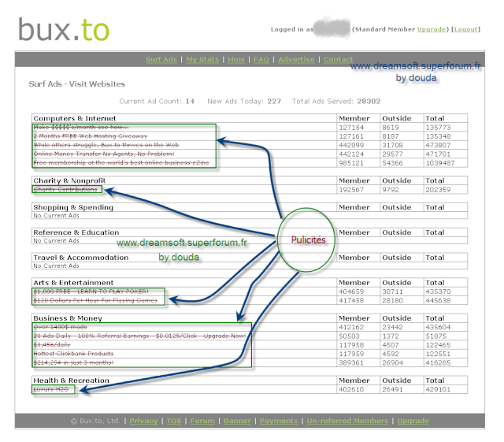Open the Contact navigation link

point(338,60)
